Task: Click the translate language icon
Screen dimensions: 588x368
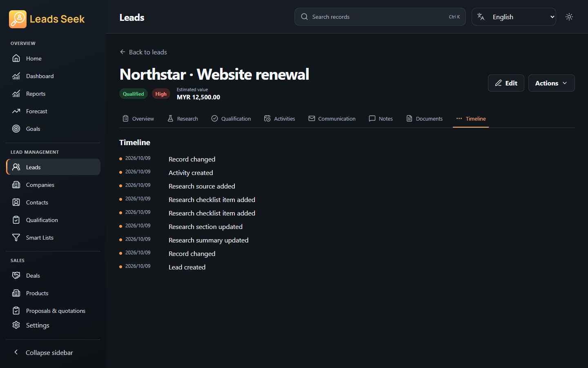Action: [x=481, y=17]
